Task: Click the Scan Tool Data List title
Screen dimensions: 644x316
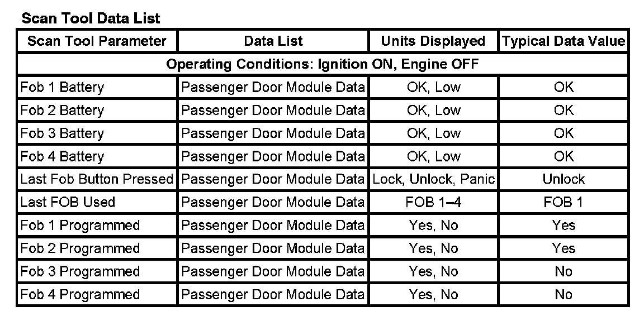Action: click(91, 18)
